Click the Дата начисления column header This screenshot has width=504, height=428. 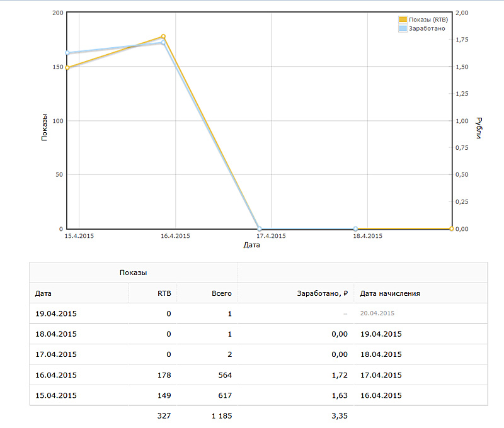[x=390, y=293]
